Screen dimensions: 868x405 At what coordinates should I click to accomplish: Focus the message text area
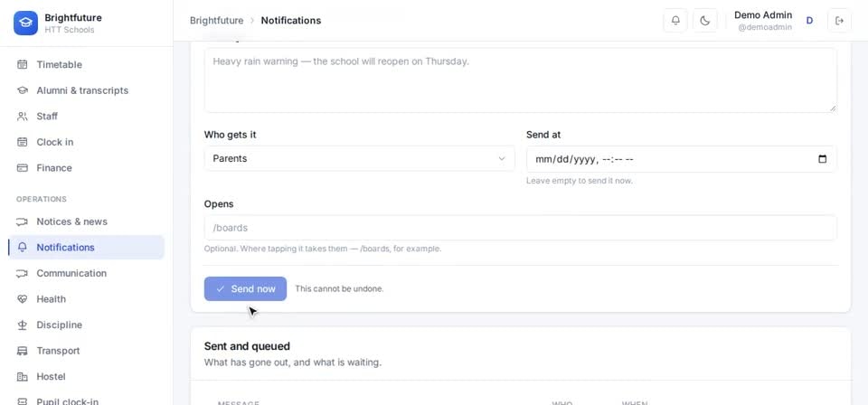521,80
